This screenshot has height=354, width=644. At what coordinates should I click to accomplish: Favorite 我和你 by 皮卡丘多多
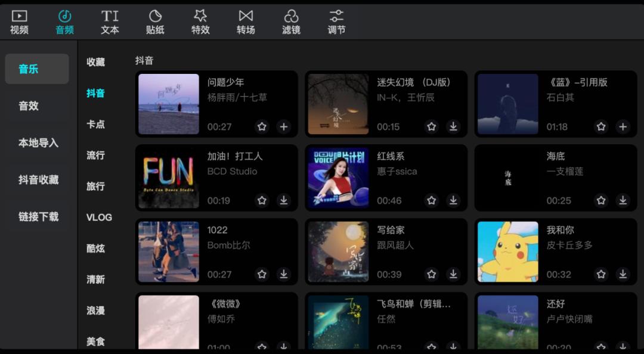click(601, 275)
